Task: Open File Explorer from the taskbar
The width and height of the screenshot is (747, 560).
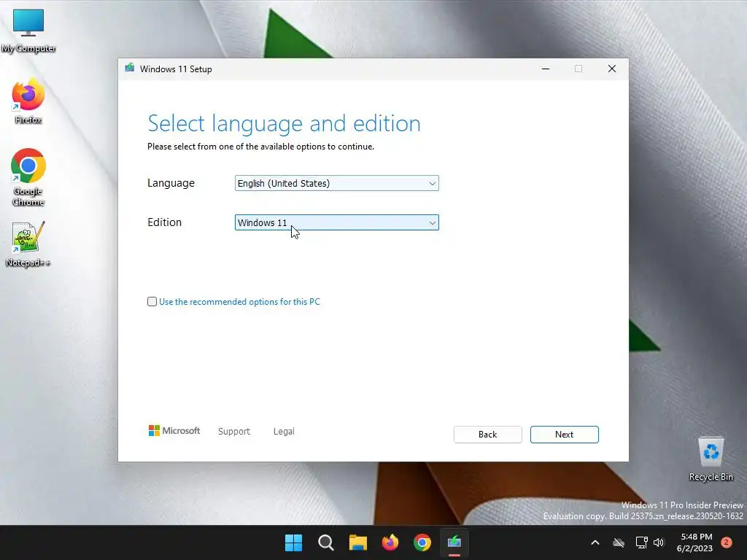Action: [x=357, y=542]
